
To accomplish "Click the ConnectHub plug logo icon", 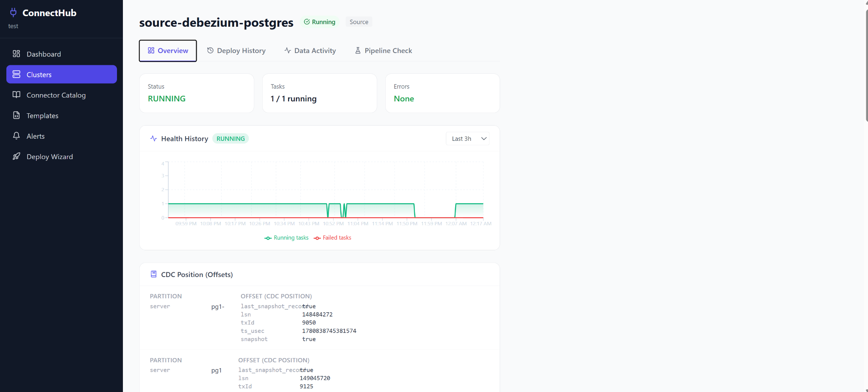I will tap(13, 13).
